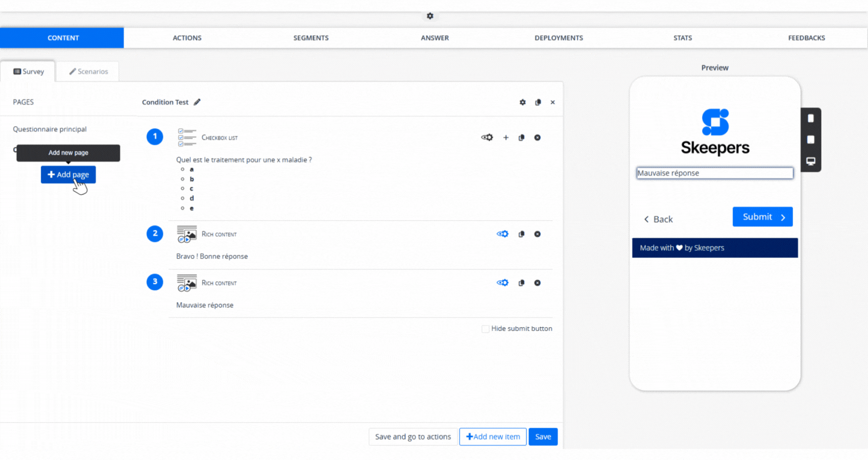Viewport: 868px width, 460px height.
Task: Check the Hide submit button checkbox
Action: click(485, 329)
